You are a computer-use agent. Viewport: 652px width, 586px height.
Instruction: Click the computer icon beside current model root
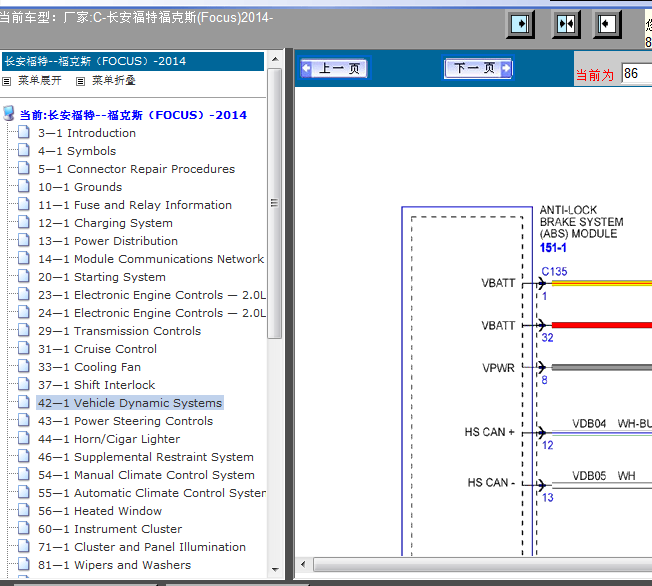(x=9, y=113)
